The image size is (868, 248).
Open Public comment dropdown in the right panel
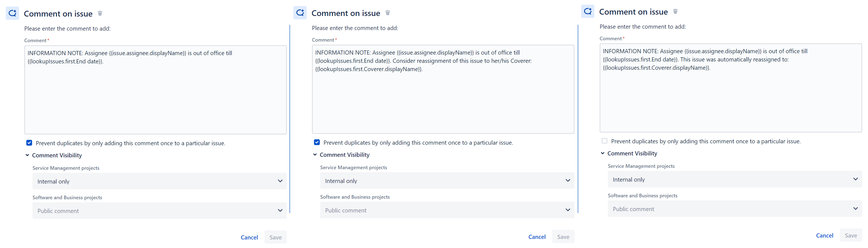[x=735, y=209]
